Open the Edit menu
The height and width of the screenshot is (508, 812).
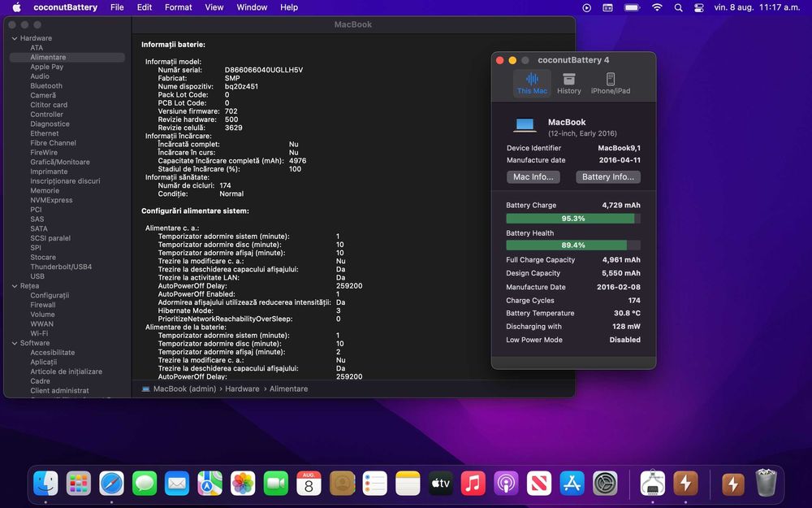tap(145, 7)
